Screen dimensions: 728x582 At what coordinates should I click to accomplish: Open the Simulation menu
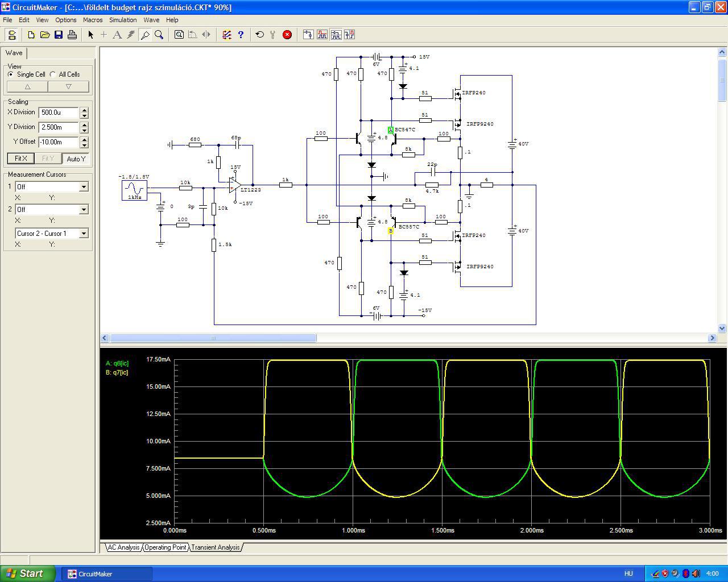[x=123, y=20]
